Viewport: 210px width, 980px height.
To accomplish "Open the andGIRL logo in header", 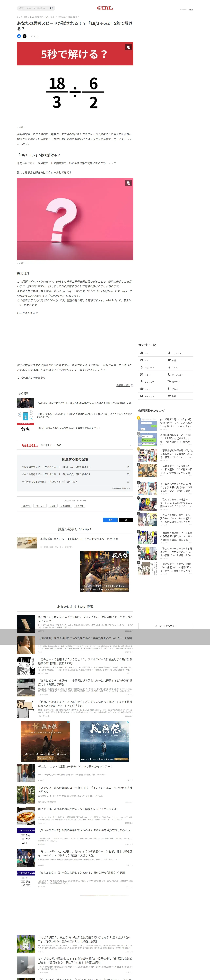I will (105, 8).
